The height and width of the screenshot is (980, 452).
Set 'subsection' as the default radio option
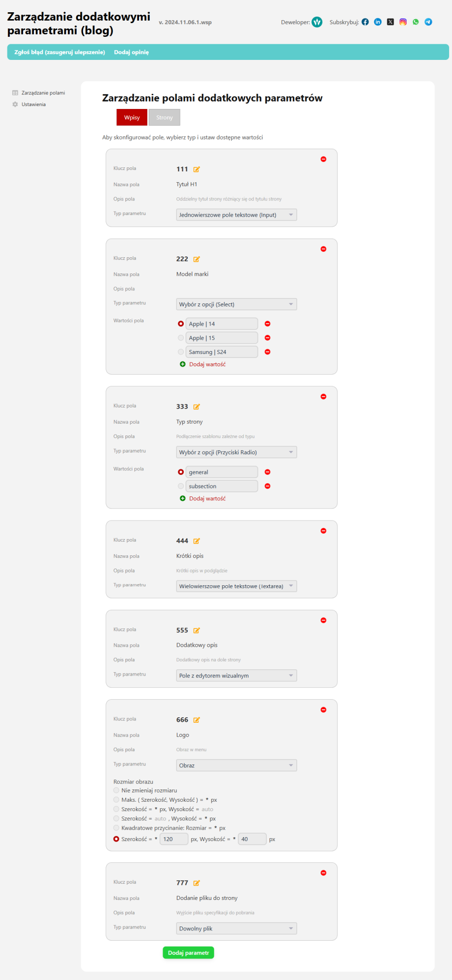181,486
